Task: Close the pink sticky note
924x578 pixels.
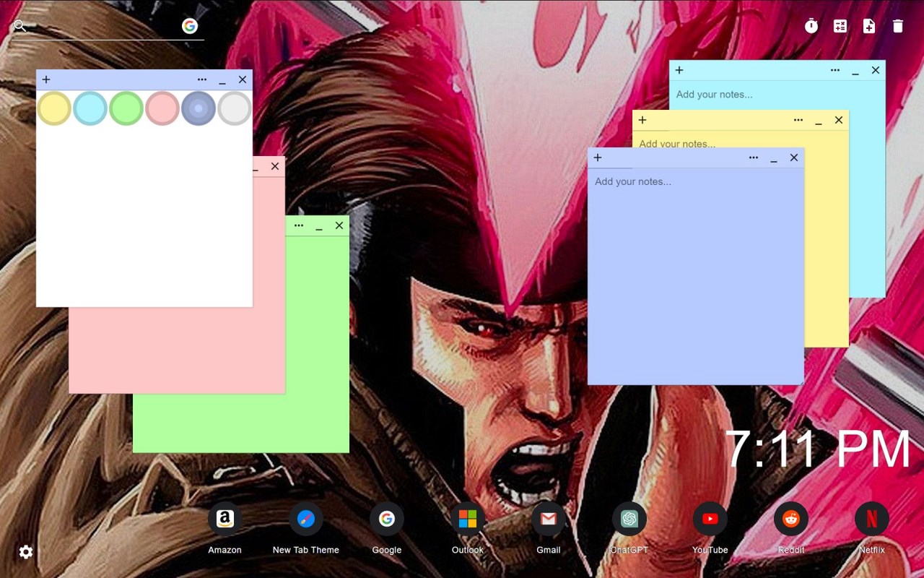Action: (275, 166)
